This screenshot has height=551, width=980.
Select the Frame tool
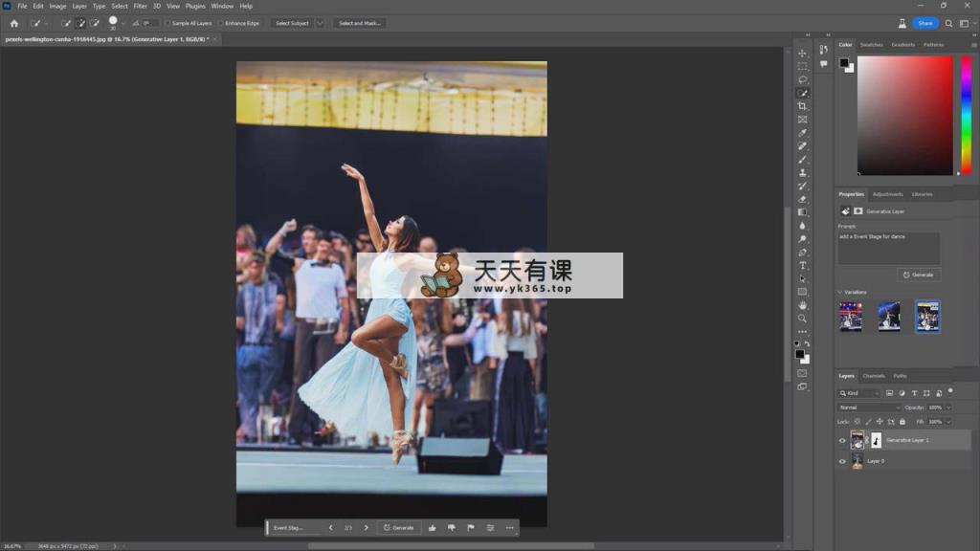(803, 120)
